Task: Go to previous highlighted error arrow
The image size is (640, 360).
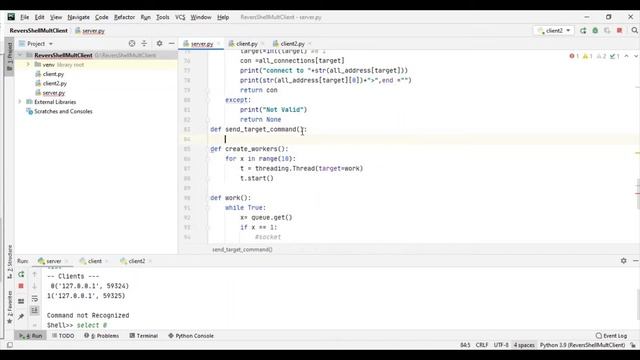Action: pyautogui.click(x=627, y=56)
